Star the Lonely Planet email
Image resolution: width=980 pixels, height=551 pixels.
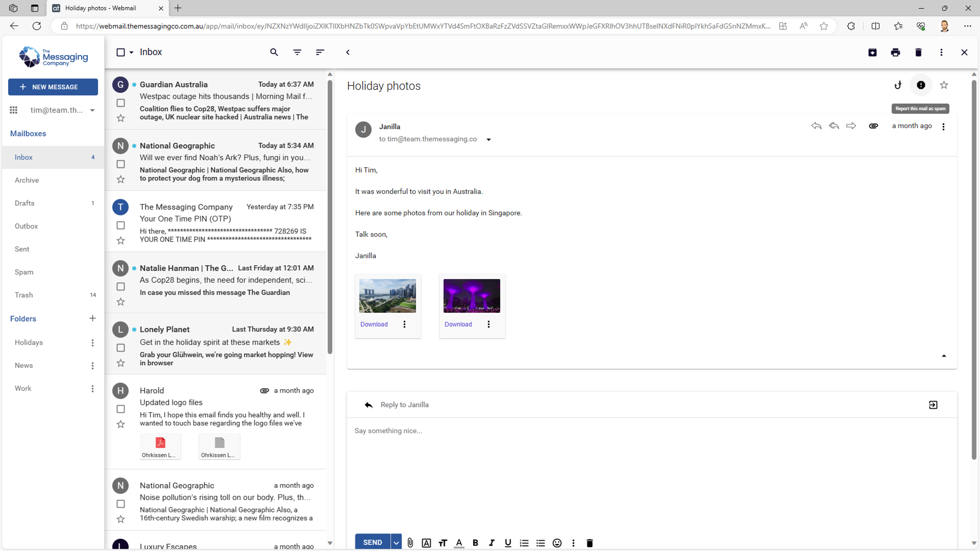(120, 363)
